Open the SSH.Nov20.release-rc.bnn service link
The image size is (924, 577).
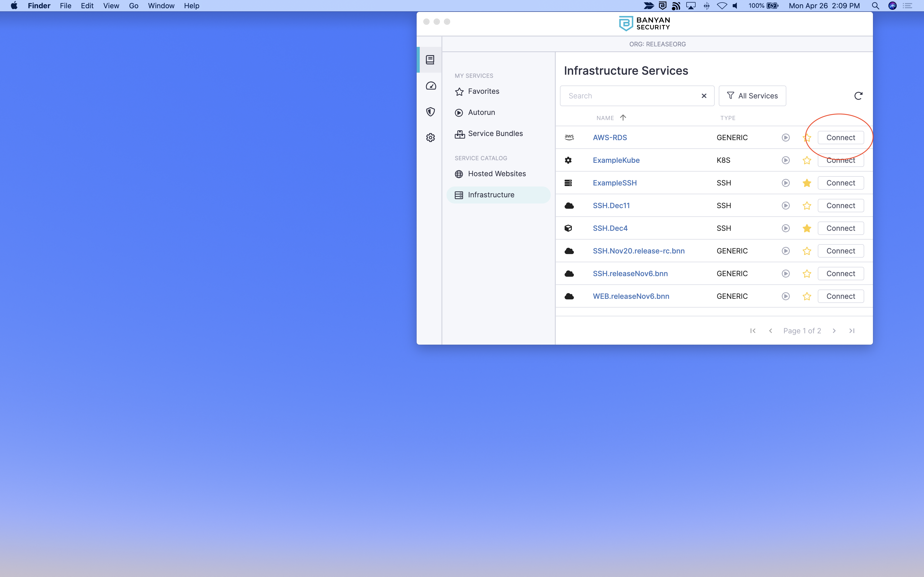pos(638,251)
